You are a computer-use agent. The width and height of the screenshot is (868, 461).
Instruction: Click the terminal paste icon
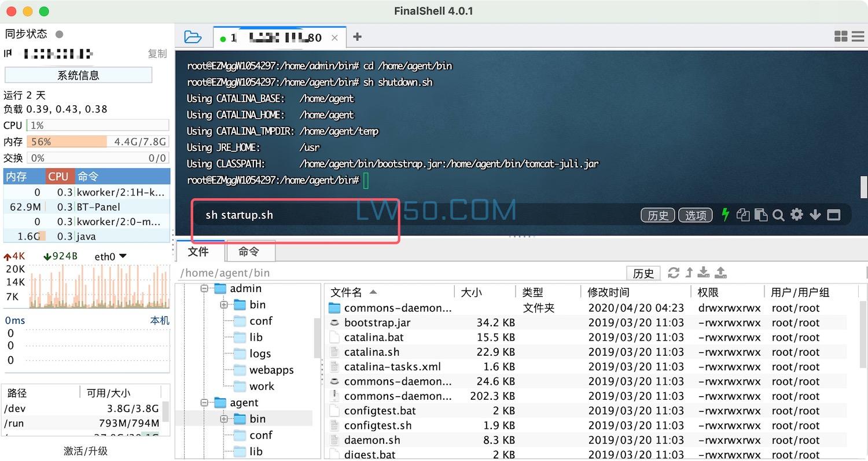pyautogui.click(x=761, y=215)
